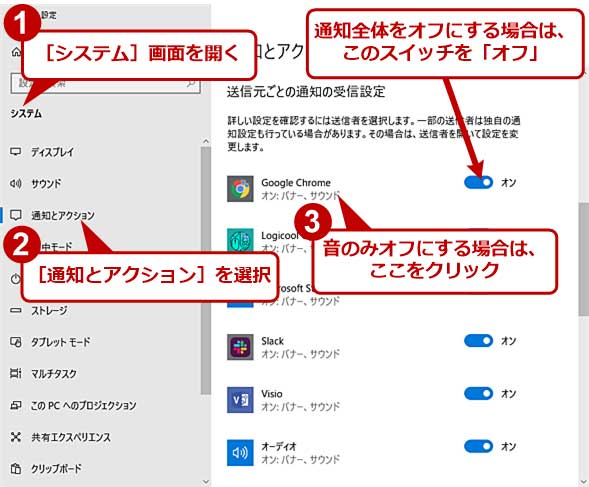This screenshot has height=487, width=589.
Task: Click the 送信元ごとの通知の受信設定 heading
Action: [306, 92]
